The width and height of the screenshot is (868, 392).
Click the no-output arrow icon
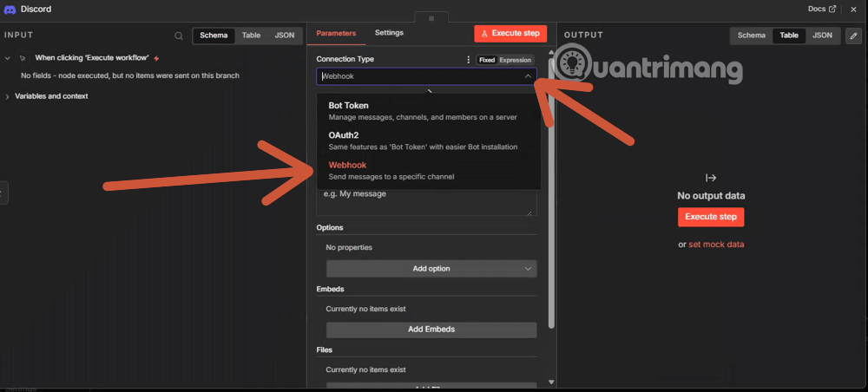coord(711,178)
